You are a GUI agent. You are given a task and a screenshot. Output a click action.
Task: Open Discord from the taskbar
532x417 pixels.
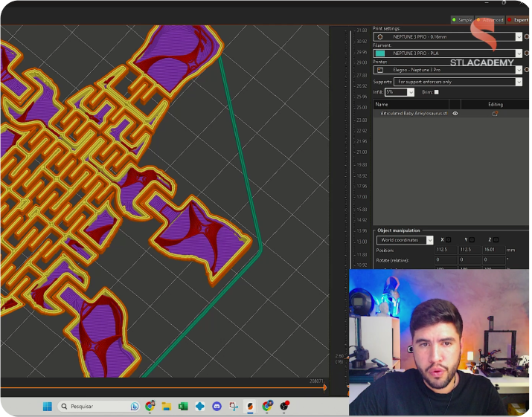[217, 407]
